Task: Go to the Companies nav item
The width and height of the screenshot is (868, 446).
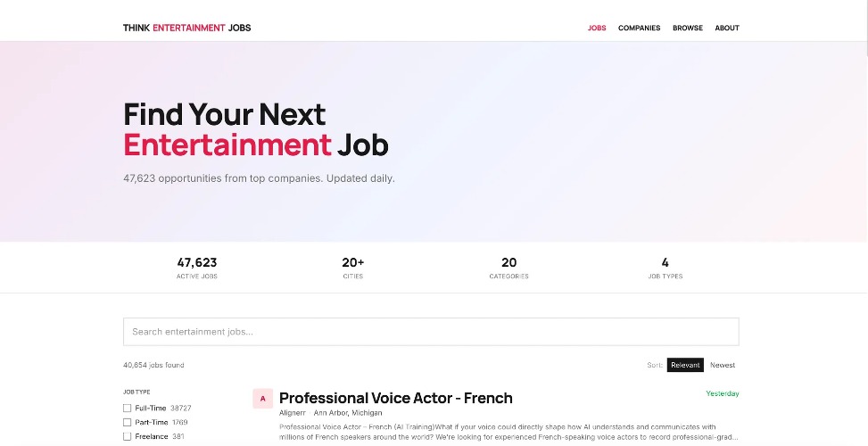Action: point(639,28)
